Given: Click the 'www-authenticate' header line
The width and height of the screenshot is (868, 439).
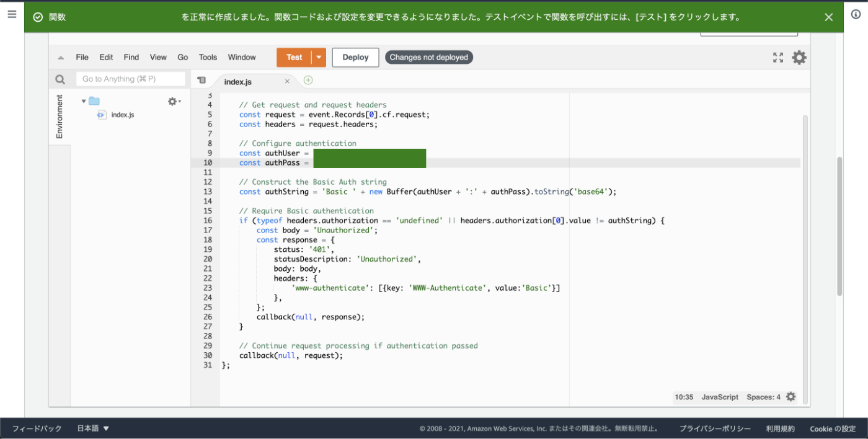Looking at the screenshot, I should [425, 288].
